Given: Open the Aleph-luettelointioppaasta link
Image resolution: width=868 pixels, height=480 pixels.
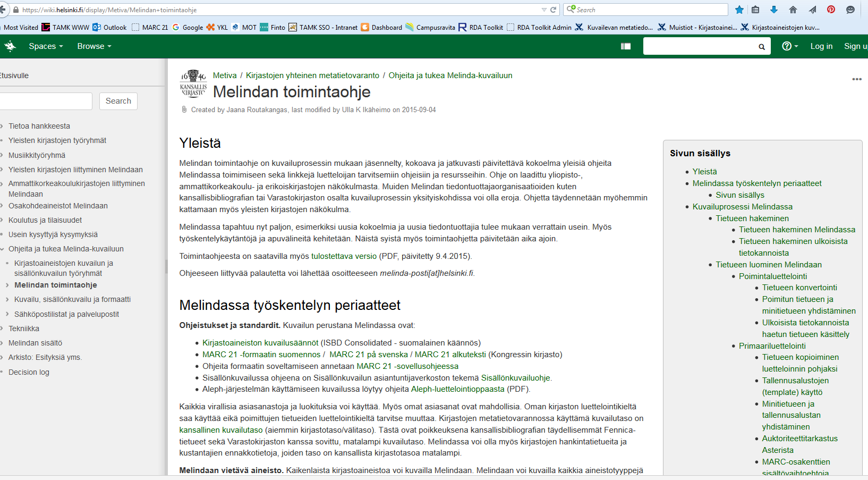Looking at the screenshot, I should [458, 389].
